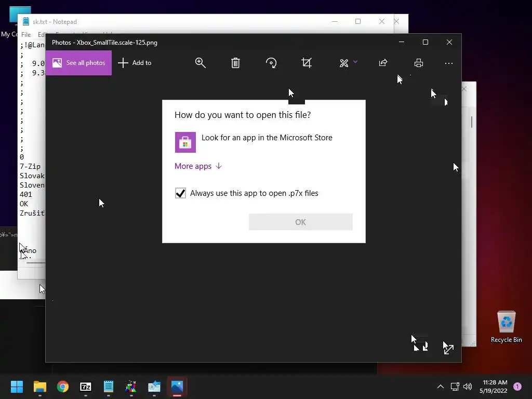Click the Photos app taskbar icon
Image resolution: width=532 pixels, height=399 pixels.
point(177,387)
